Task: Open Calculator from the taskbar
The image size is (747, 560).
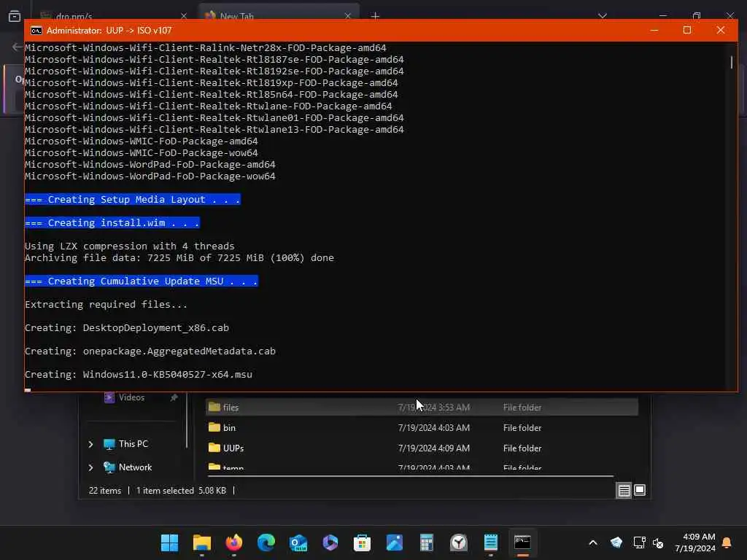Action: pyautogui.click(x=426, y=542)
